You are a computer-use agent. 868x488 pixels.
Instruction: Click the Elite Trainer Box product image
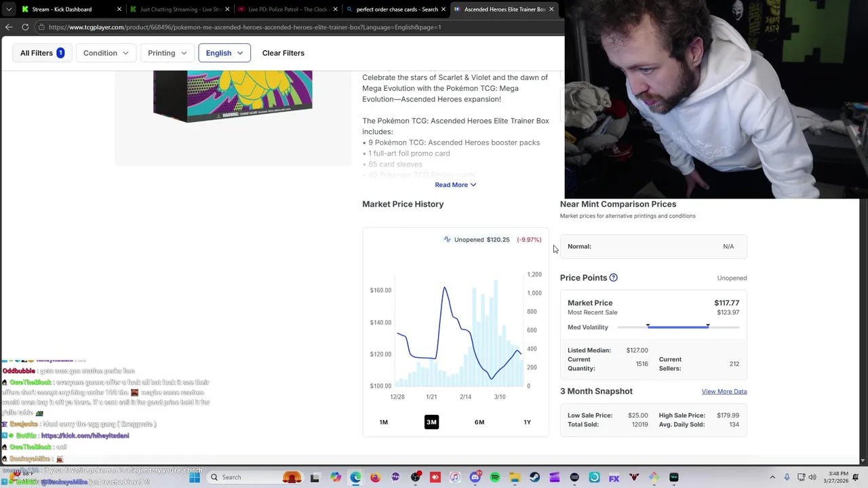coord(233,96)
